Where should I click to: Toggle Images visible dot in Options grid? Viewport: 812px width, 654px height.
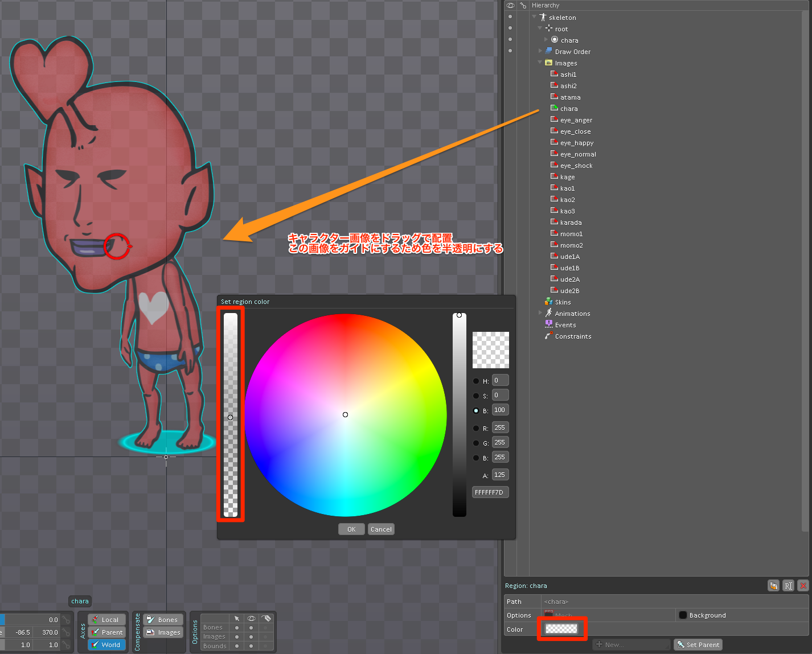click(251, 637)
